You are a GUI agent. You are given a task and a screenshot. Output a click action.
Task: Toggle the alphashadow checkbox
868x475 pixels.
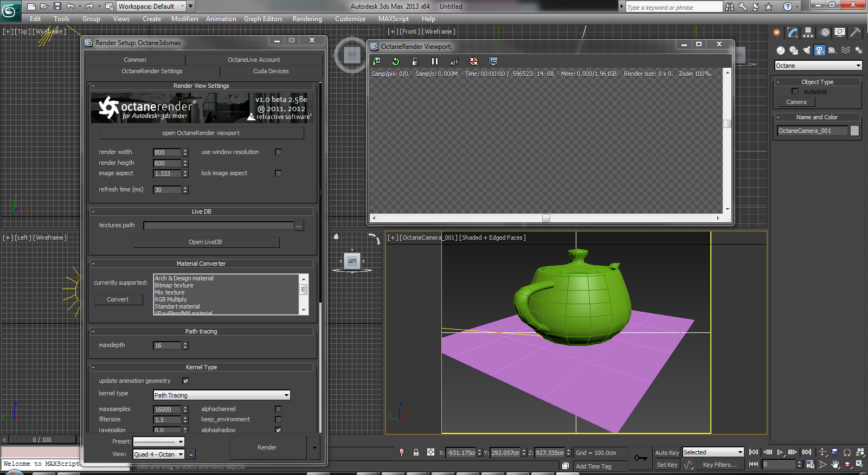pos(278,430)
